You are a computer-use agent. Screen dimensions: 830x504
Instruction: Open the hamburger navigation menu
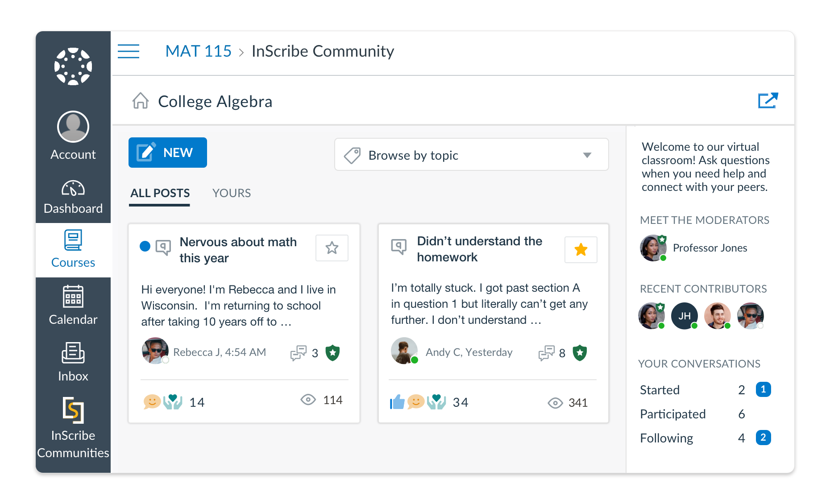pos(128,52)
